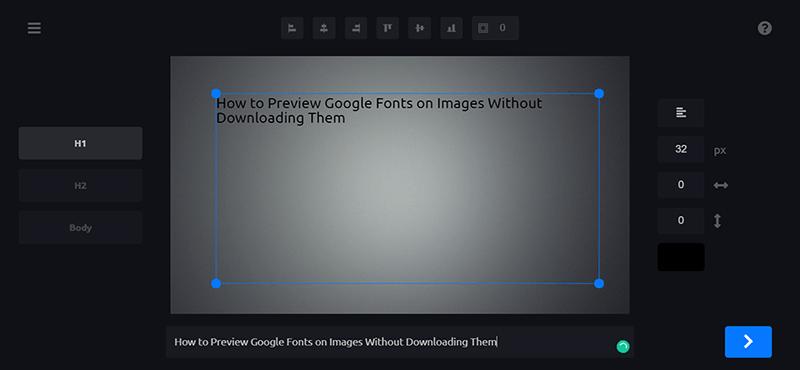Click the padding value field showing 0
The height and width of the screenshot is (370, 800).
click(x=503, y=28)
